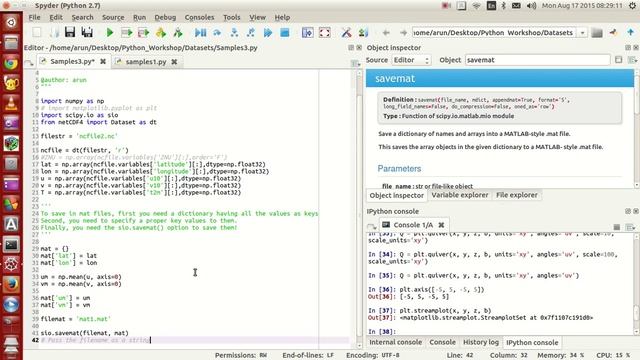This screenshot has height=360, width=640.
Task: Open Preferences via the wrench-and-screwdriver icon
Action: [x=346, y=33]
